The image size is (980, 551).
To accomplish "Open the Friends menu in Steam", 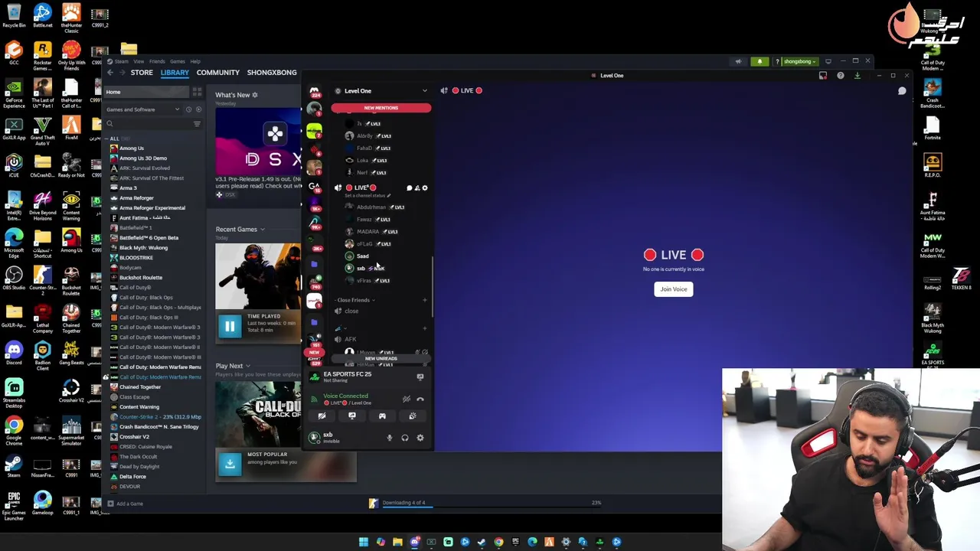I will coord(157,61).
